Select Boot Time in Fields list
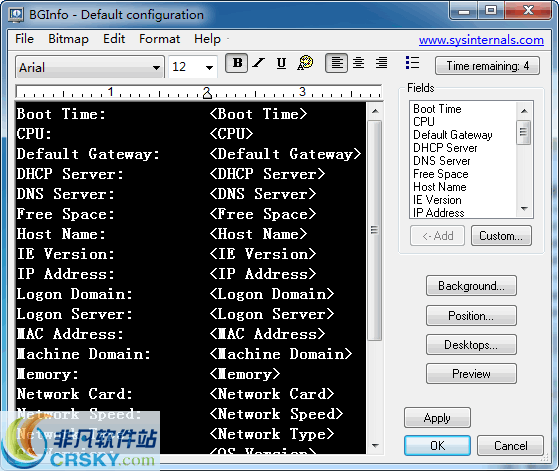559x471 pixels. [x=437, y=109]
